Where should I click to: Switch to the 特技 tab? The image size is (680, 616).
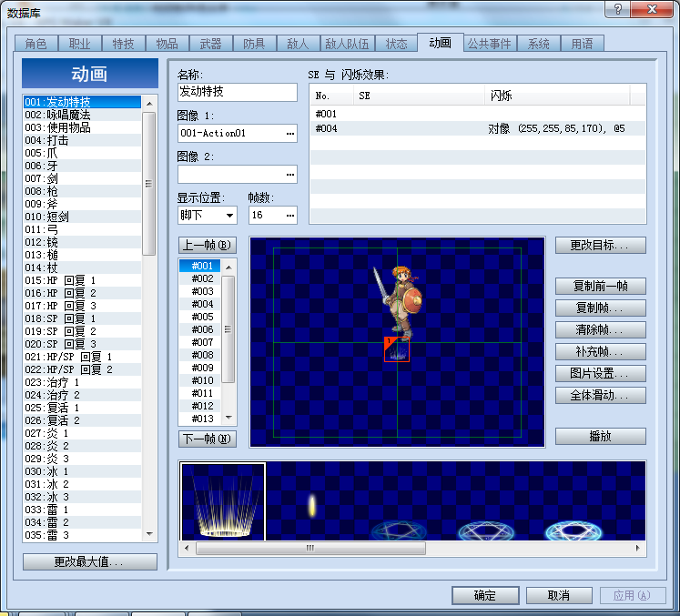[123, 44]
